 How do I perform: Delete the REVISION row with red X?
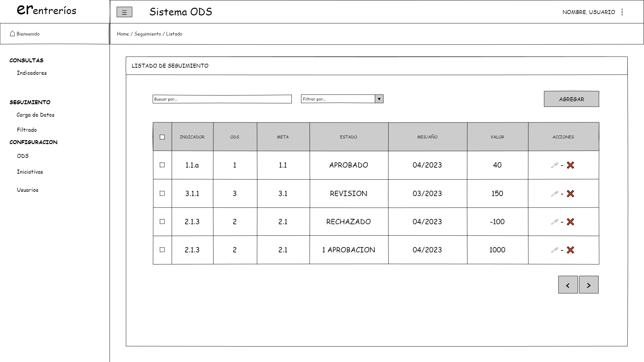point(570,194)
